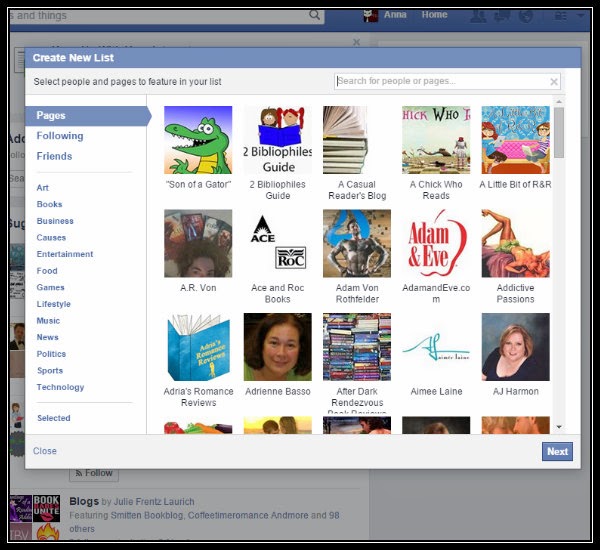600x550 pixels.
Task: Open the Blogs list link
Action: [84, 501]
